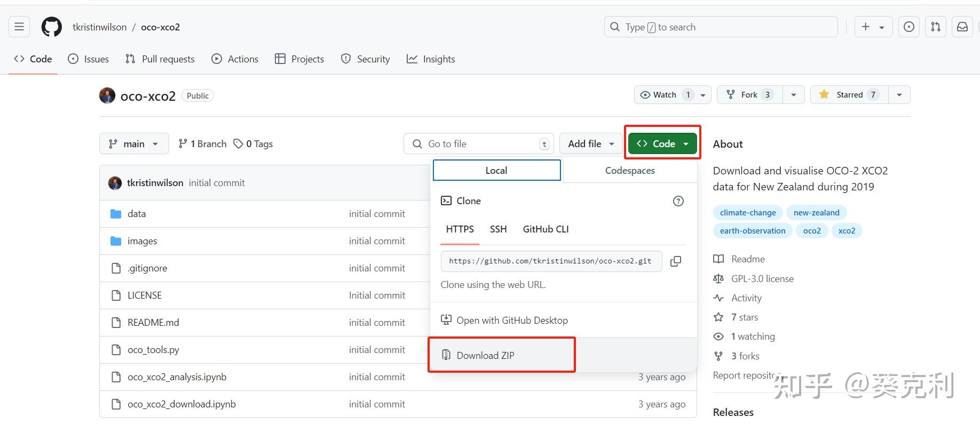Expand the main branch dropdown

coord(134,144)
